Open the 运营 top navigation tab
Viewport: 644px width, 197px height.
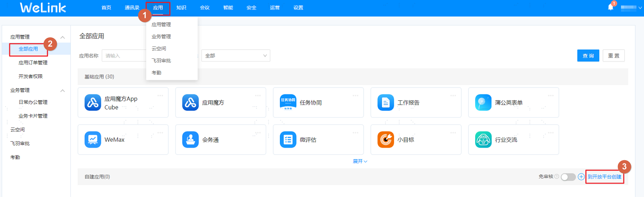275,8
